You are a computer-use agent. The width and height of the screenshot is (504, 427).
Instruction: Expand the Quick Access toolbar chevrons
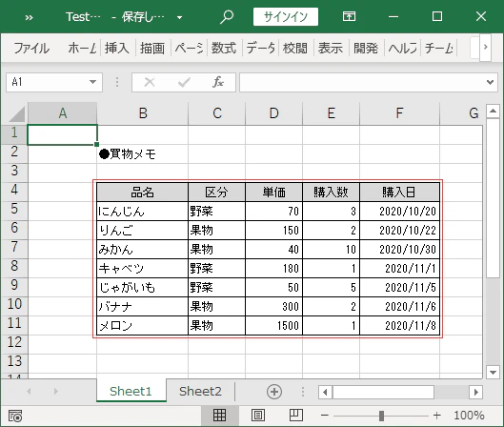coord(29,17)
